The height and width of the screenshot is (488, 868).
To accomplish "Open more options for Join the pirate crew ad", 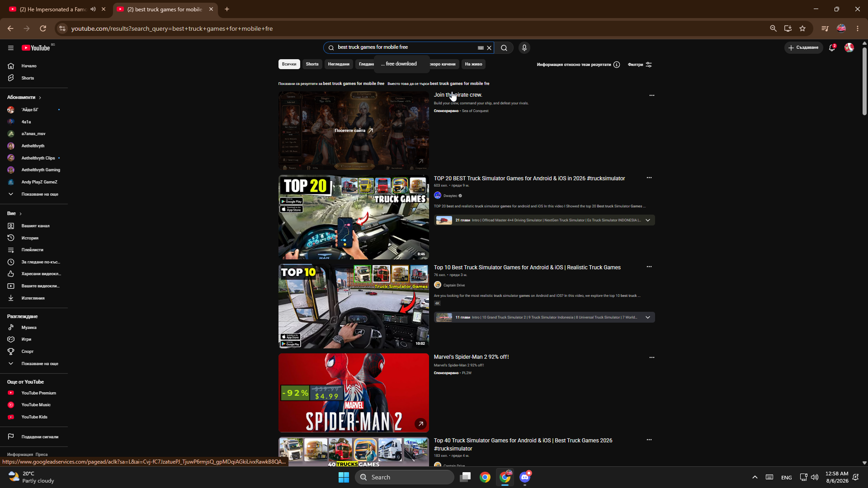I will (652, 95).
